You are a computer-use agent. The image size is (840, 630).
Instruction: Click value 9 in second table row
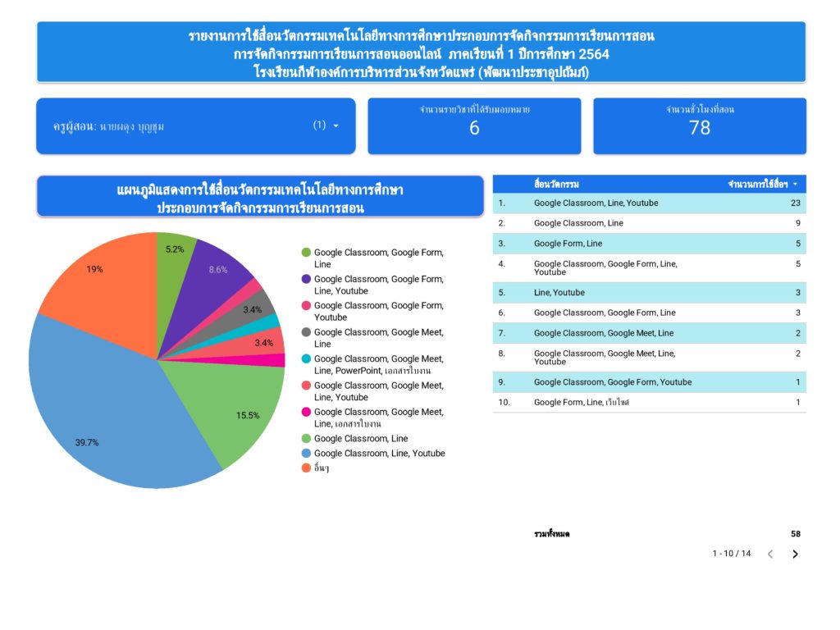point(797,223)
